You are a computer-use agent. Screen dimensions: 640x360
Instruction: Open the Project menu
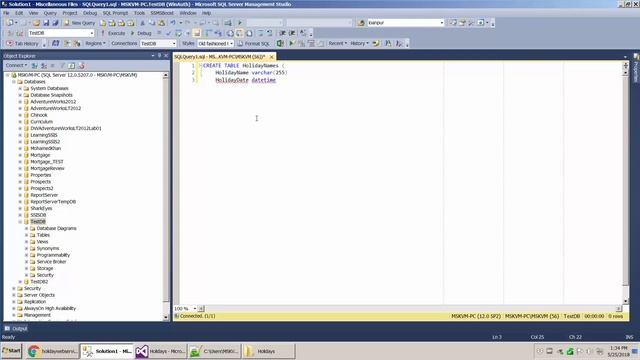[x=70, y=13]
